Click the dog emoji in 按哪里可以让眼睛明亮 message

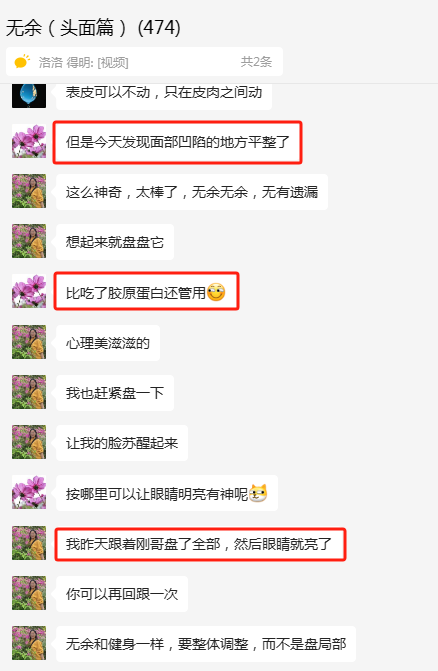(258, 493)
